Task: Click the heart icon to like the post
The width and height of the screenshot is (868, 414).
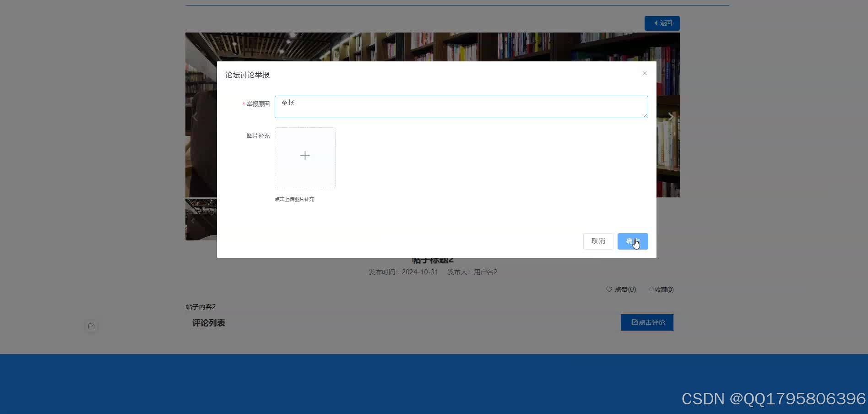Action: [x=609, y=289]
